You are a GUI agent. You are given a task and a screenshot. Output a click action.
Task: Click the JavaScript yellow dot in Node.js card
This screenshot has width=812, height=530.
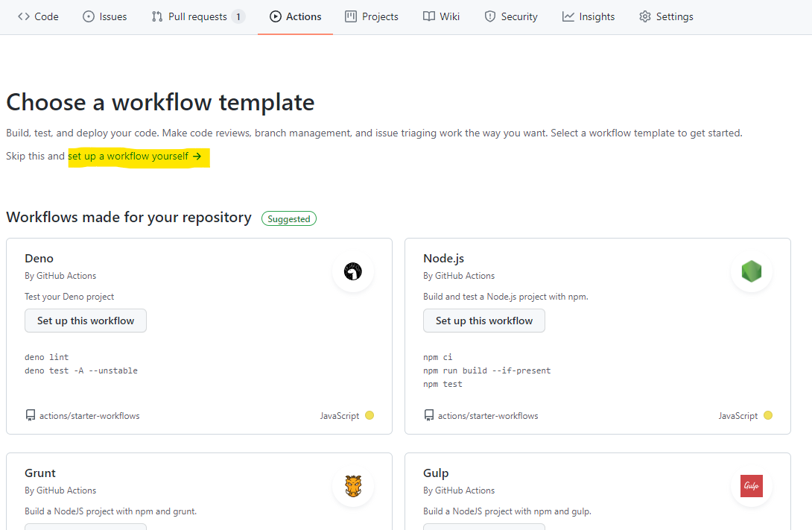768,415
